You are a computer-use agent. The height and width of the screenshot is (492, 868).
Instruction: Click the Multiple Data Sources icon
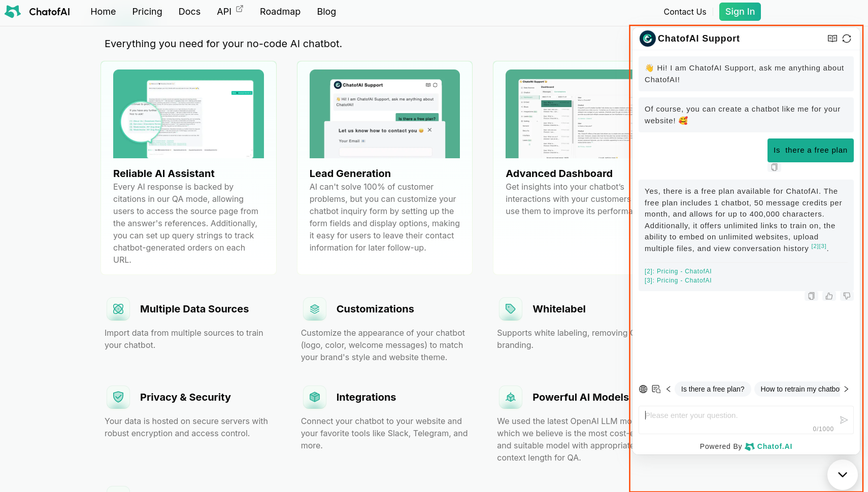pyautogui.click(x=118, y=309)
